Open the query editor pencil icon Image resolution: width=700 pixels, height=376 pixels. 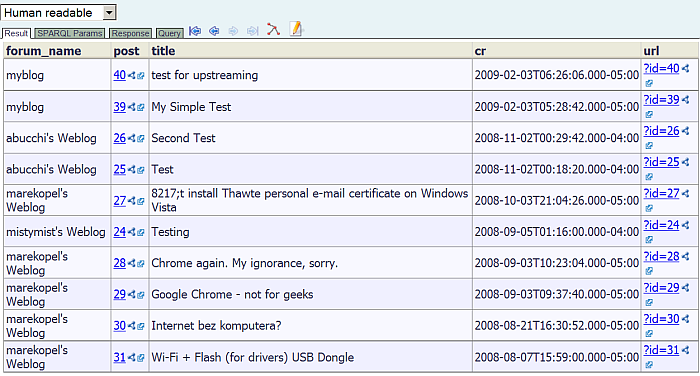click(296, 29)
